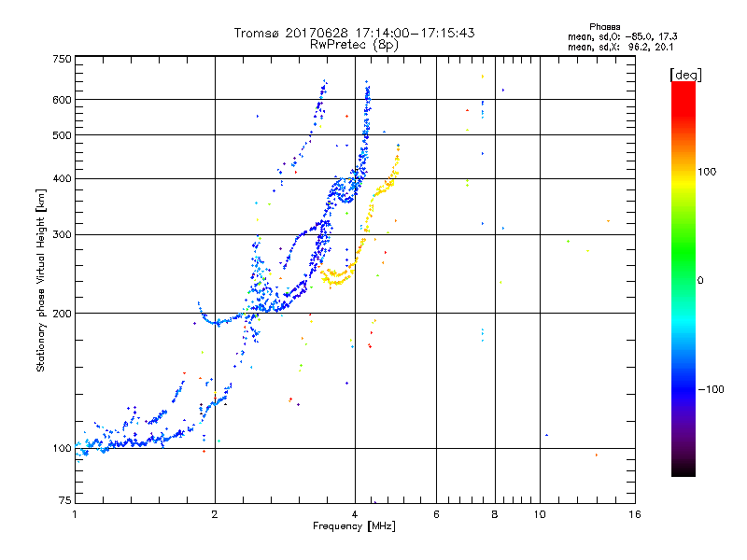Click the '[deg]' colorbar unit label
Screen dimensions: 747x560
[685, 75]
